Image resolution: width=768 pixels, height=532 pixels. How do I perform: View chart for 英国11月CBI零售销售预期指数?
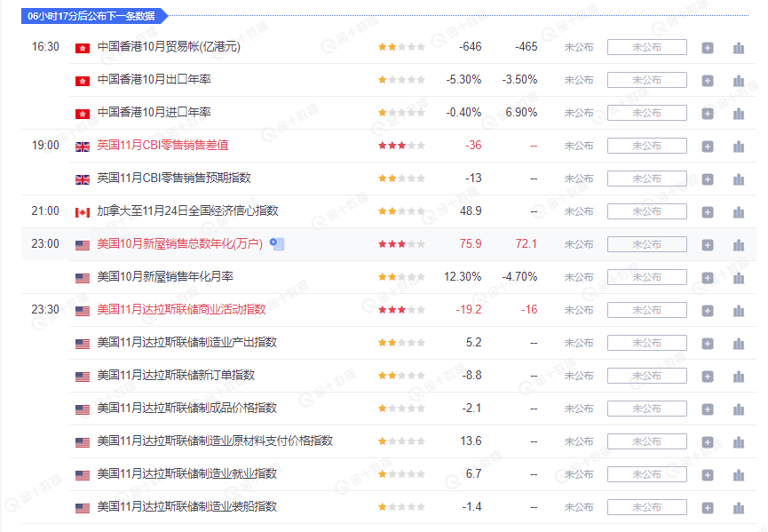739,179
